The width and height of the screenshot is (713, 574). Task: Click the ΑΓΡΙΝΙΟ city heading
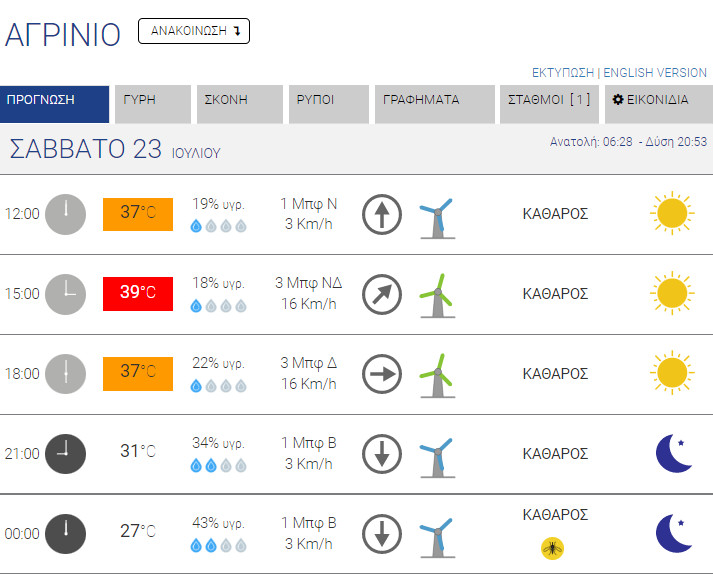[x=63, y=33]
